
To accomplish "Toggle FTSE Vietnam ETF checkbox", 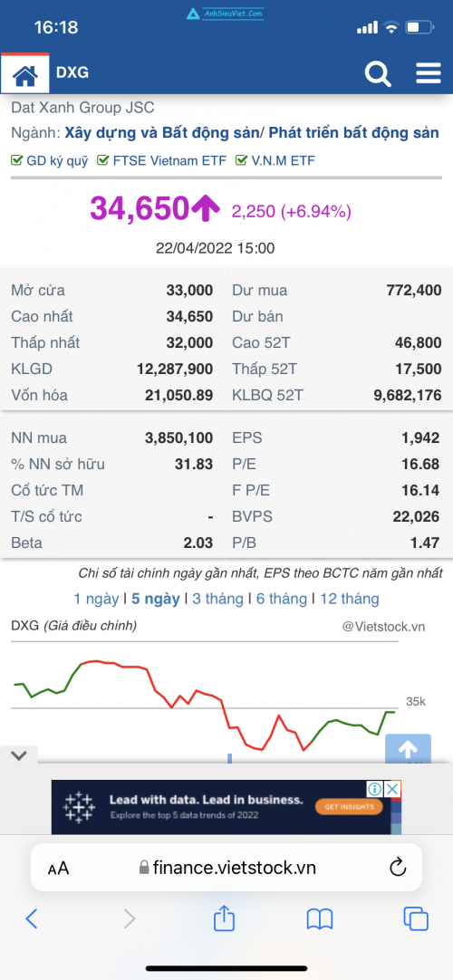I will 103,160.
